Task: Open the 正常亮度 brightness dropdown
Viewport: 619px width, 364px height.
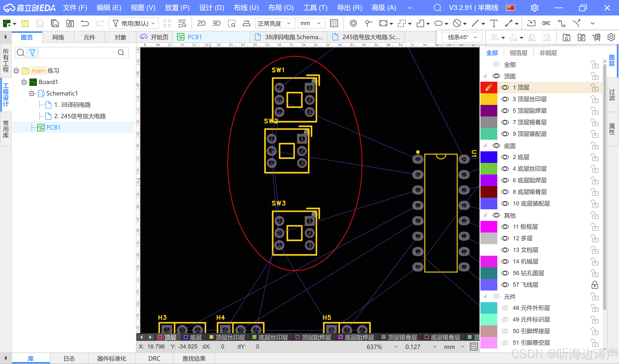Action: coord(275,23)
